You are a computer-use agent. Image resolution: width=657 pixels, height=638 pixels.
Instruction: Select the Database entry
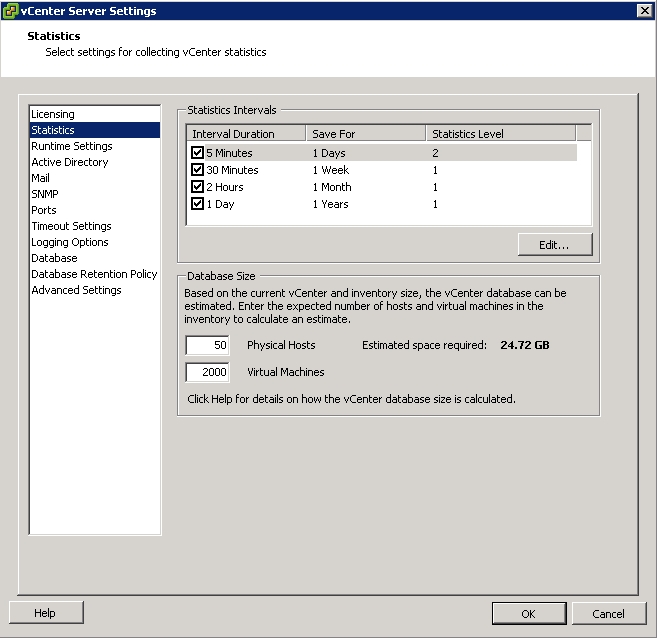pyautogui.click(x=95, y=258)
